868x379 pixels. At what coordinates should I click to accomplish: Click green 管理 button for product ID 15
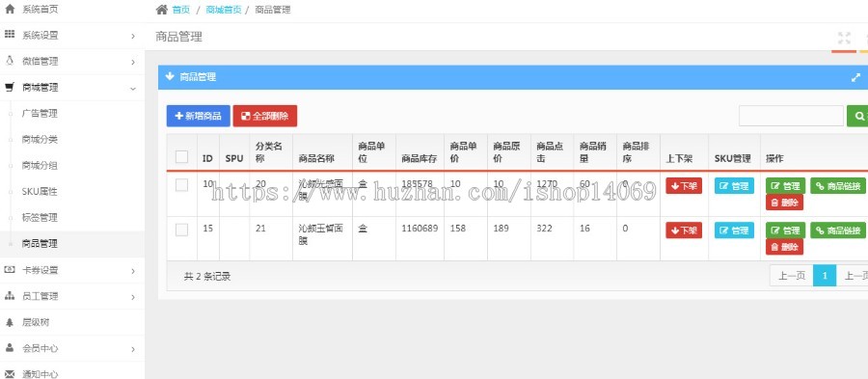pyautogui.click(x=785, y=230)
